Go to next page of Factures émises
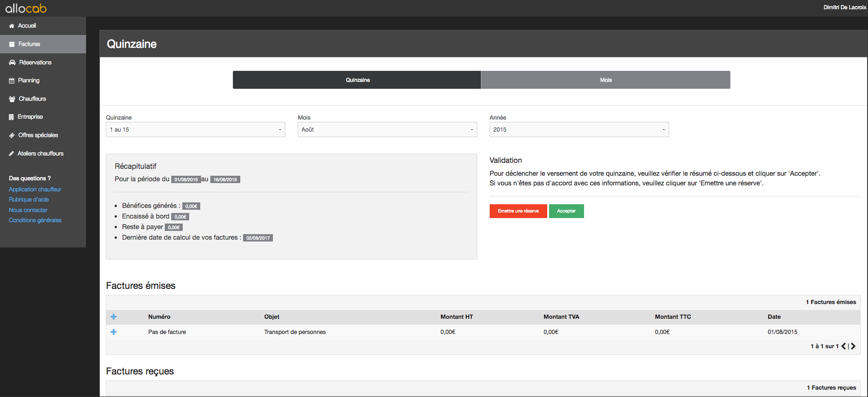 853,346
